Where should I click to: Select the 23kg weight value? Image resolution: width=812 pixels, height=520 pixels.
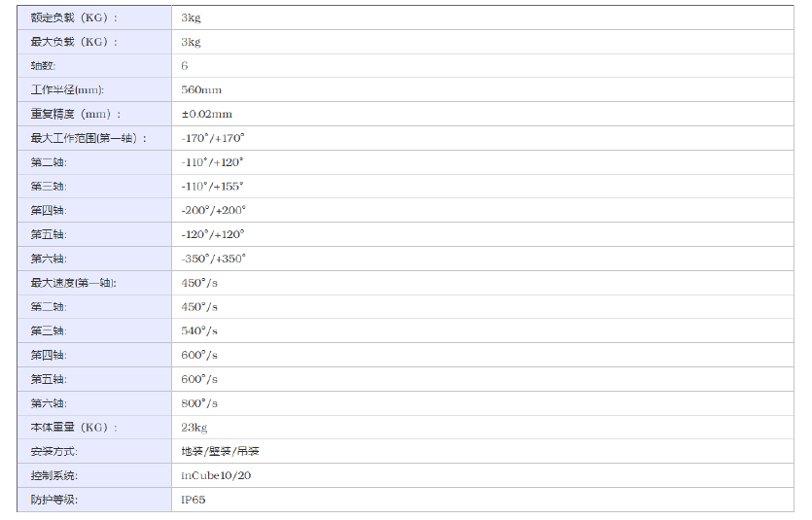(x=194, y=427)
